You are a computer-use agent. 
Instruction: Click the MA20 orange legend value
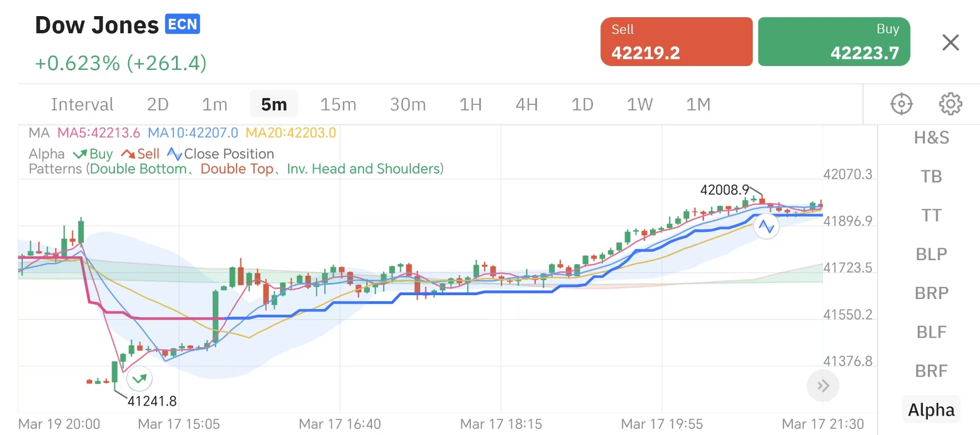point(290,133)
